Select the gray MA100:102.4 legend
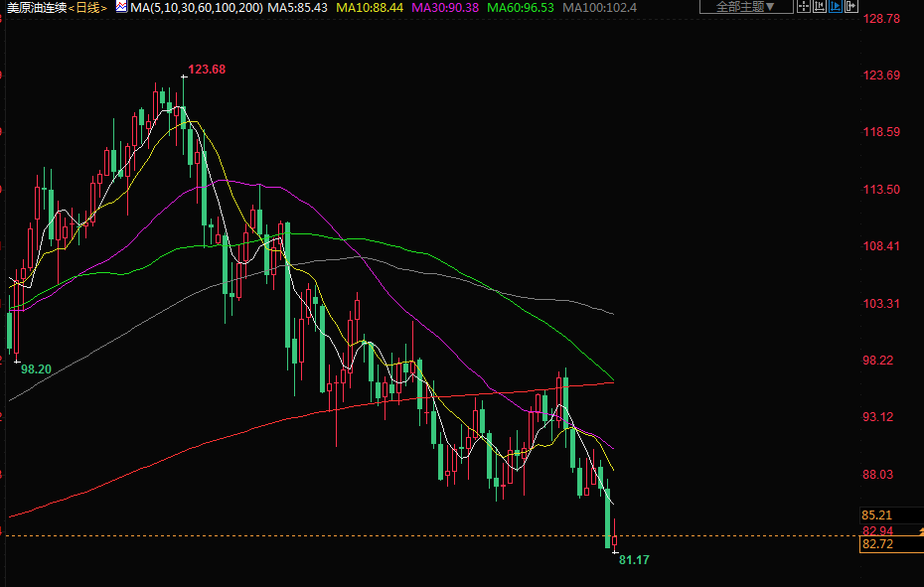The height and width of the screenshot is (587, 924). click(599, 7)
